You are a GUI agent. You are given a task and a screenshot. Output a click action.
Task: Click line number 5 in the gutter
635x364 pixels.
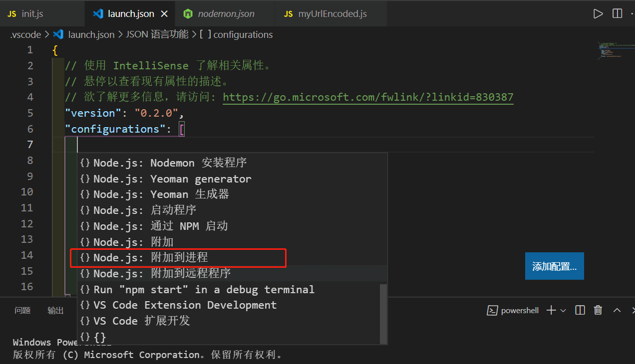coord(30,113)
